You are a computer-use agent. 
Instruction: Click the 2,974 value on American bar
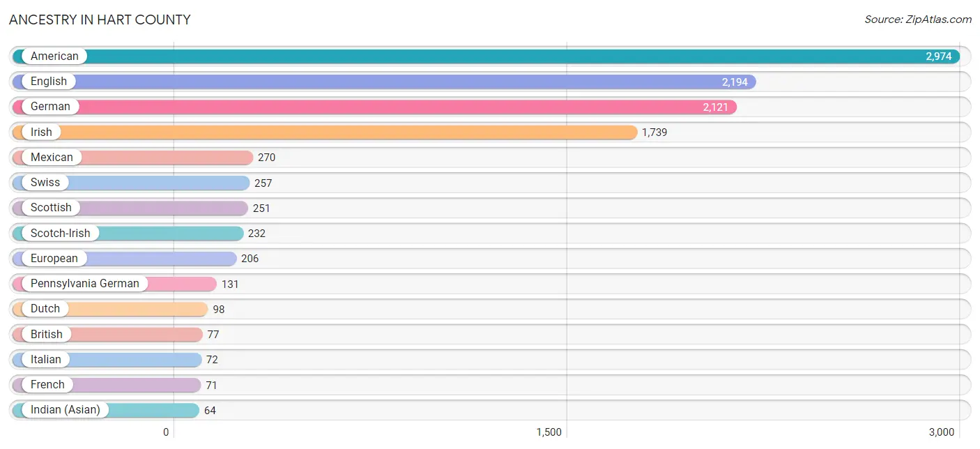(939, 56)
